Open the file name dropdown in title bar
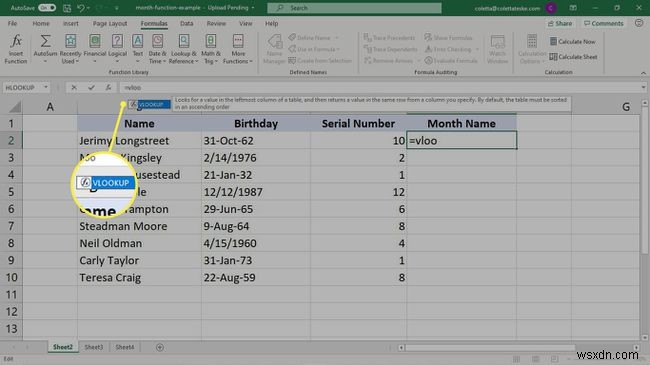650x365 pixels. [x=253, y=8]
